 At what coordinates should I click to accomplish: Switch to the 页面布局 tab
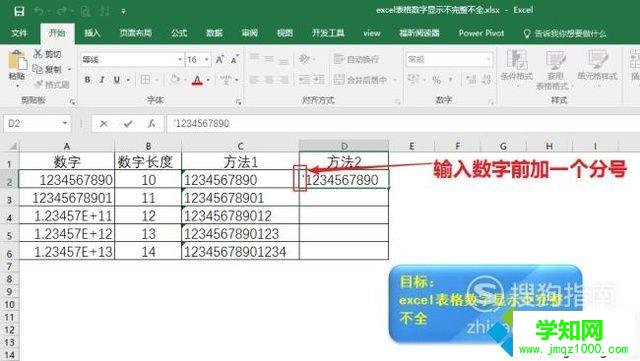tap(136, 33)
